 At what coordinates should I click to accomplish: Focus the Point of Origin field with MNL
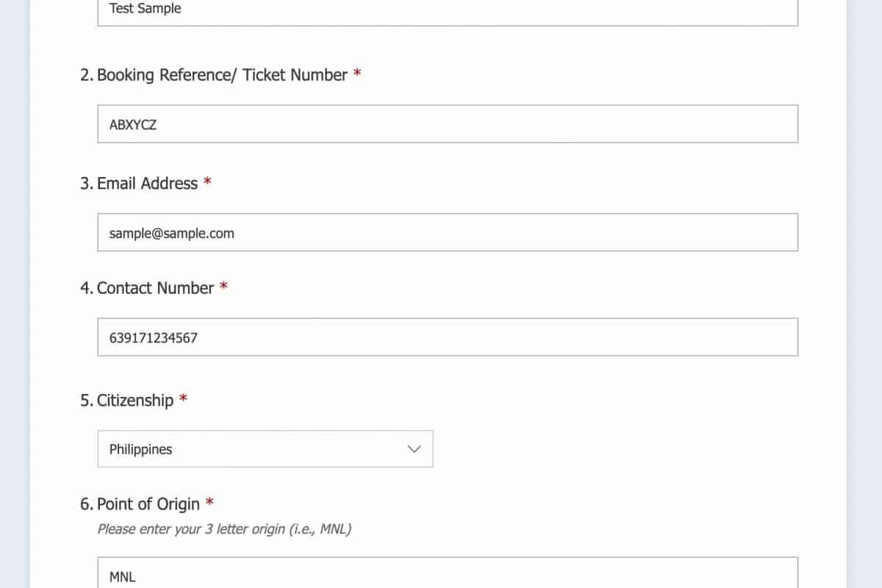point(447,575)
